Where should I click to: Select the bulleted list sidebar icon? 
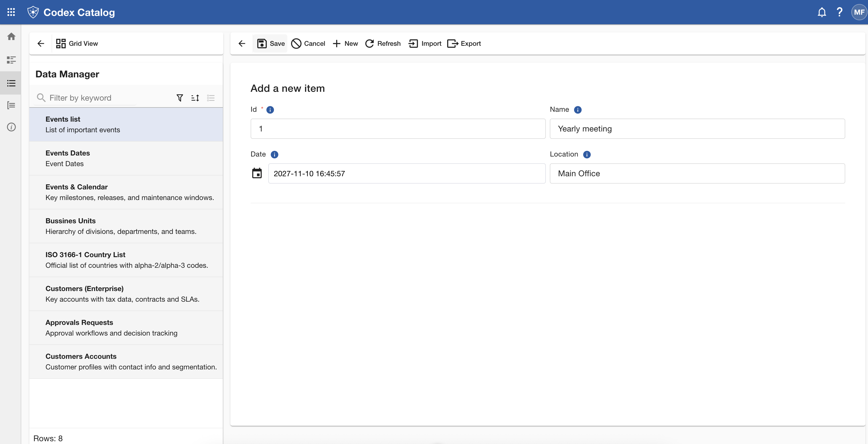click(11, 83)
